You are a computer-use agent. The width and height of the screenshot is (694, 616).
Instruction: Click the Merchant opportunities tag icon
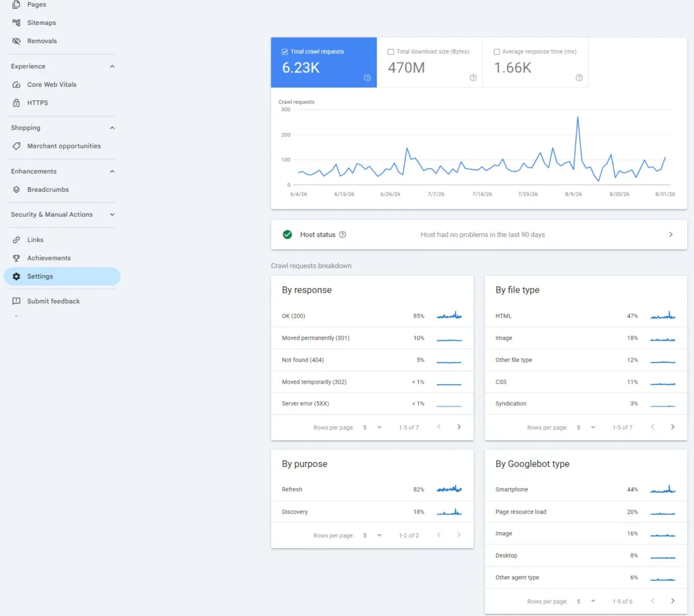(x=16, y=146)
